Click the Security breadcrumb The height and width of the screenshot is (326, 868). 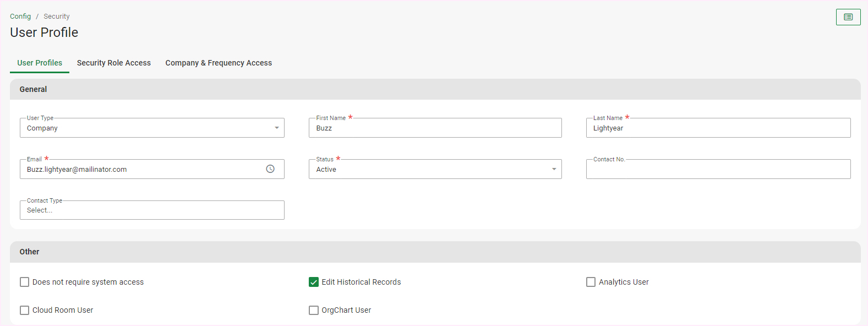tap(57, 17)
